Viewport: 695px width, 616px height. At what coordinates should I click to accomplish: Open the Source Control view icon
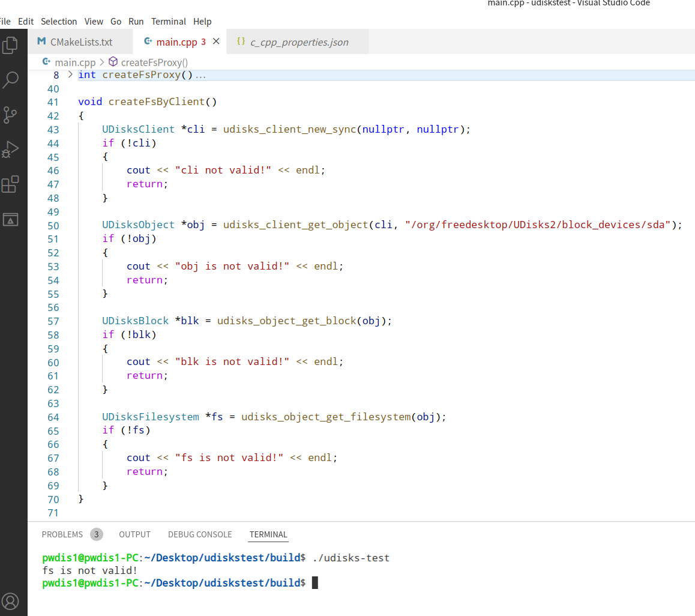click(10, 115)
